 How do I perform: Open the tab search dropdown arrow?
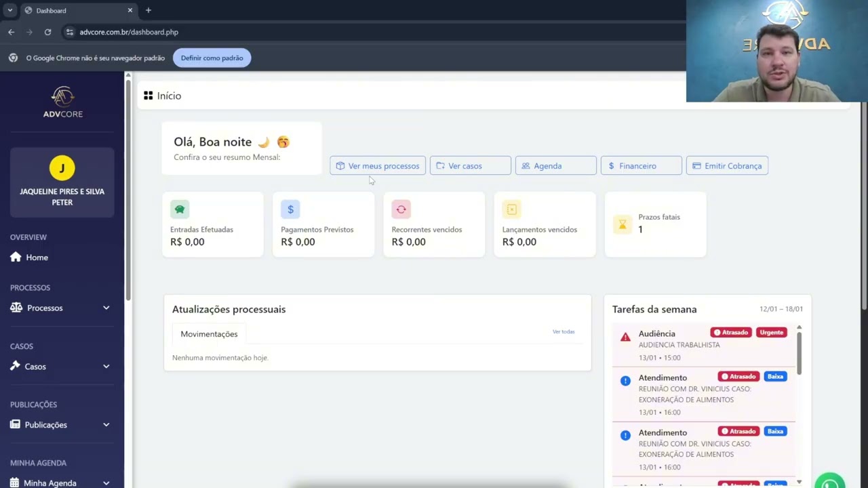pos(9,10)
